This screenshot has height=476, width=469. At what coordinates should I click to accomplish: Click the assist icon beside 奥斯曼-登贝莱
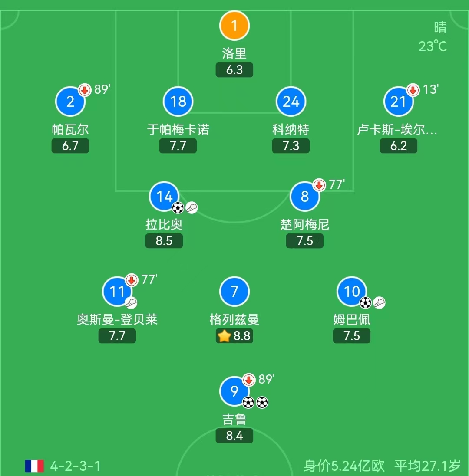coord(131,302)
